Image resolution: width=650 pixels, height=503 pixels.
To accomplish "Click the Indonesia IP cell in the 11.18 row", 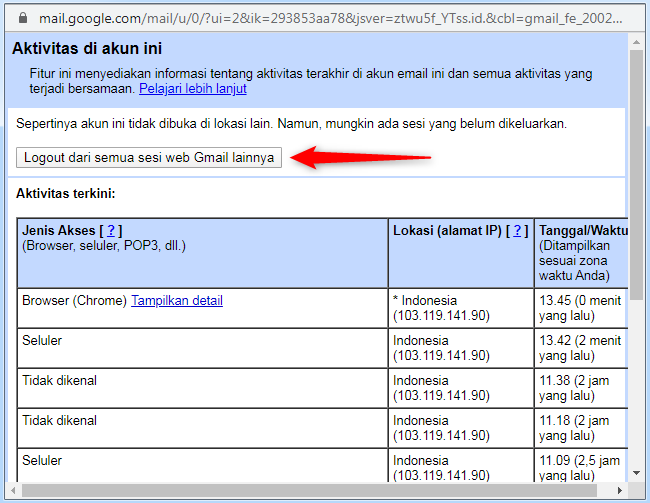I will [x=461, y=428].
